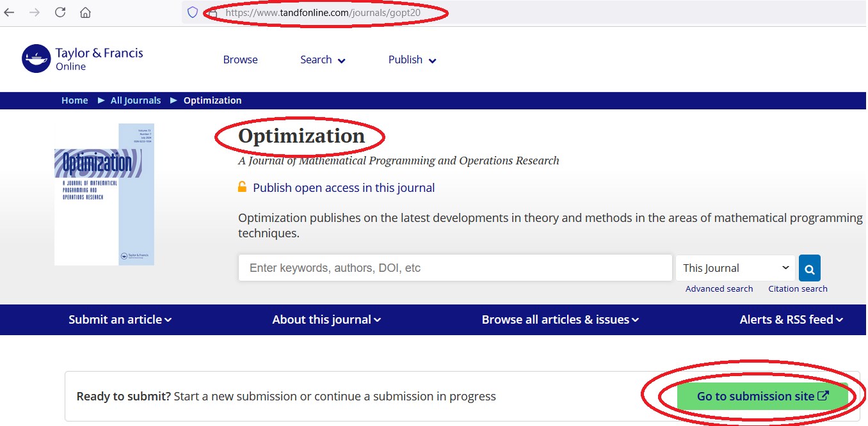Viewport: 868px width, 426px height.
Task: Click the shield tracking protection icon
Action: (193, 12)
